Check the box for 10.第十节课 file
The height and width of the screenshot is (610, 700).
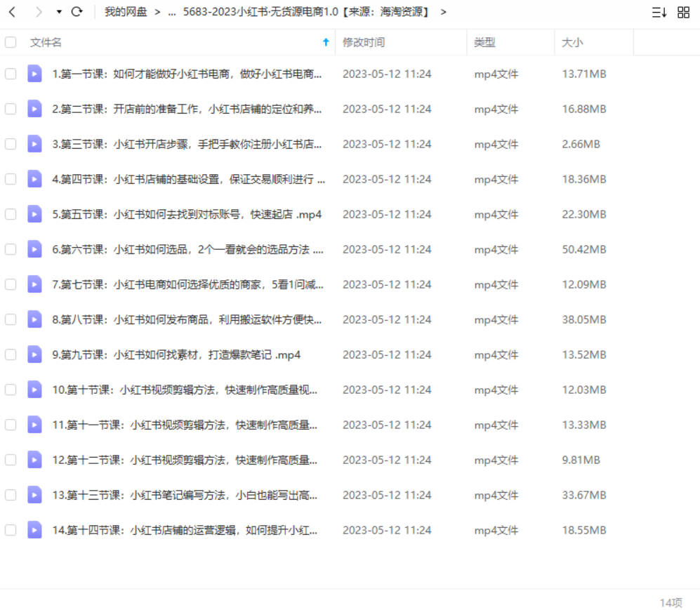[11, 390]
